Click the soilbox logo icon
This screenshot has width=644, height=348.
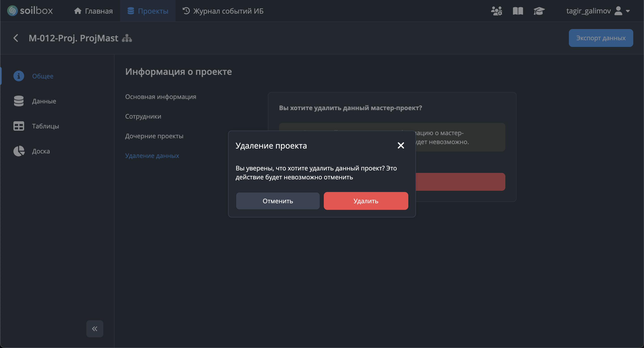pyautogui.click(x=12, y=11)
